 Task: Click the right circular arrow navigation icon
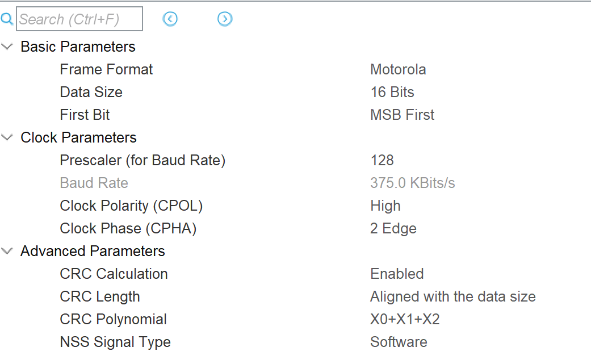tap(225, 19)
